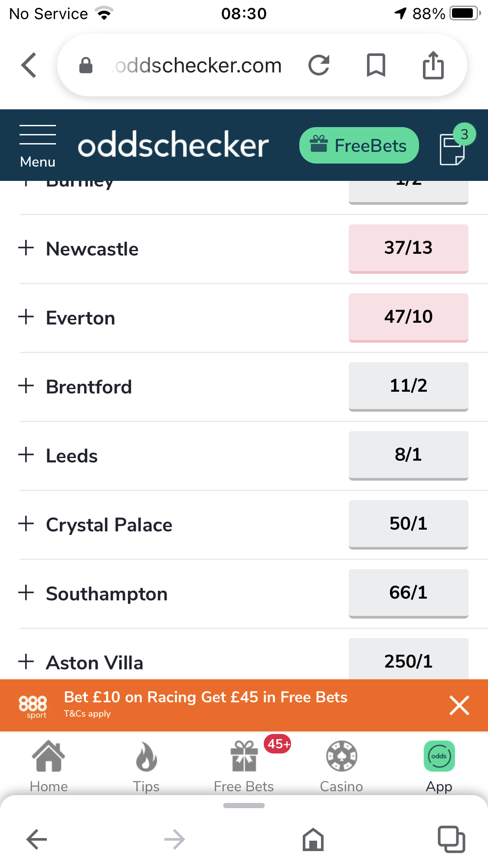Screen dimensions: 488x868
Task: Expand the Crystal Palace row
Action: [26, 524]
